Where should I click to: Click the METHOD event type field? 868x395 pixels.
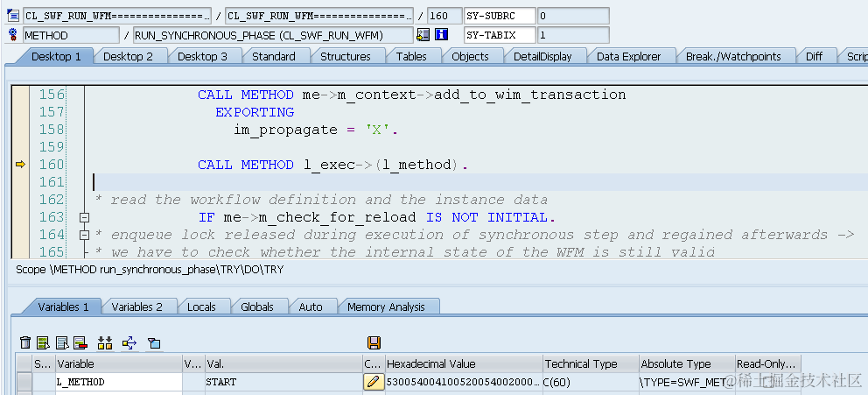click(x=71, y=35)
